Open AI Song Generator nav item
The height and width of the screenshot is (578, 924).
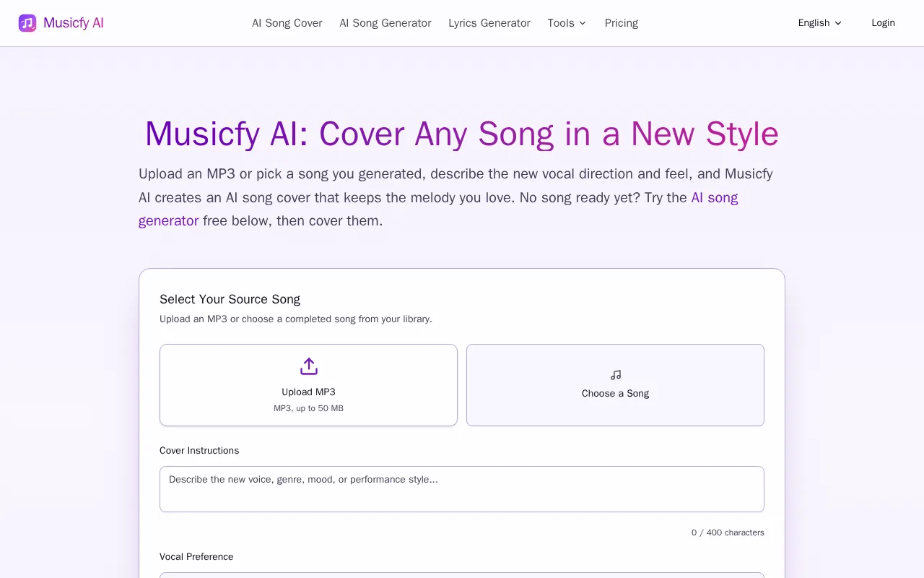pos(385,23)
